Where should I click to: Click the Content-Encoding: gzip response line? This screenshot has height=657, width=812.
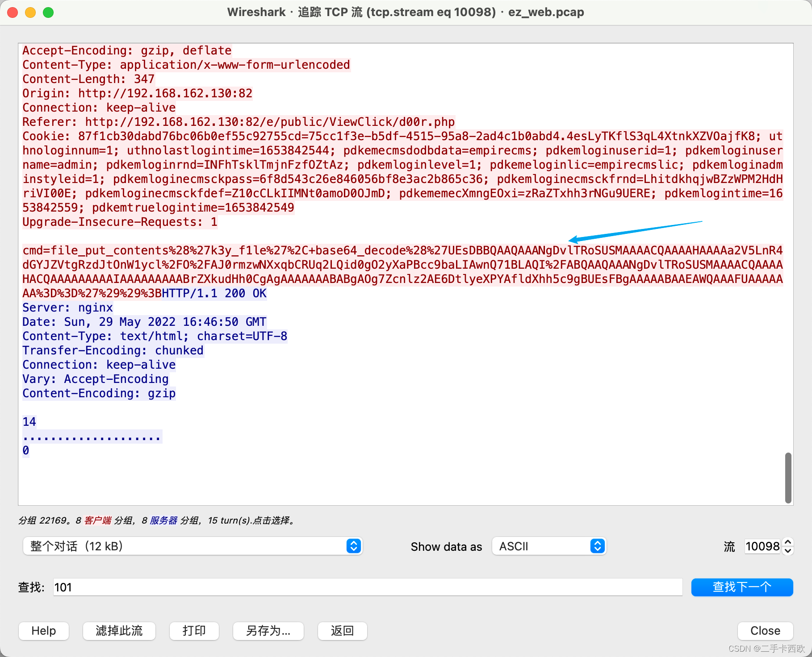(99, 393)
